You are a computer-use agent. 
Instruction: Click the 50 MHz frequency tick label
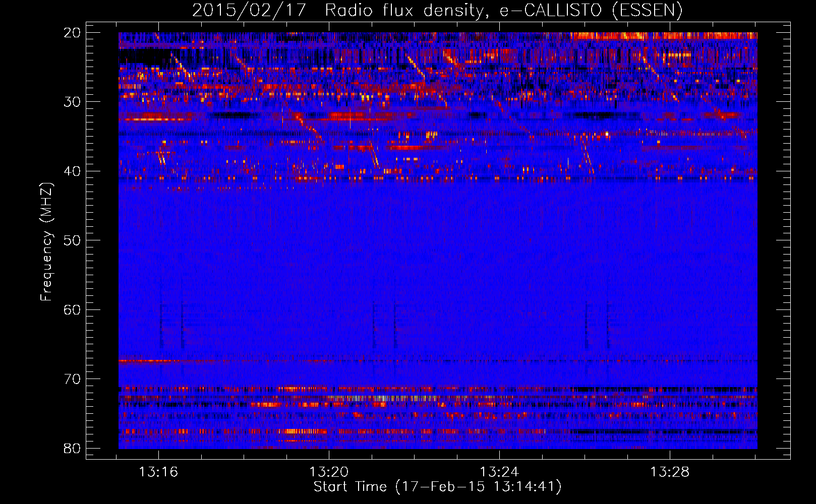point(73,240)
